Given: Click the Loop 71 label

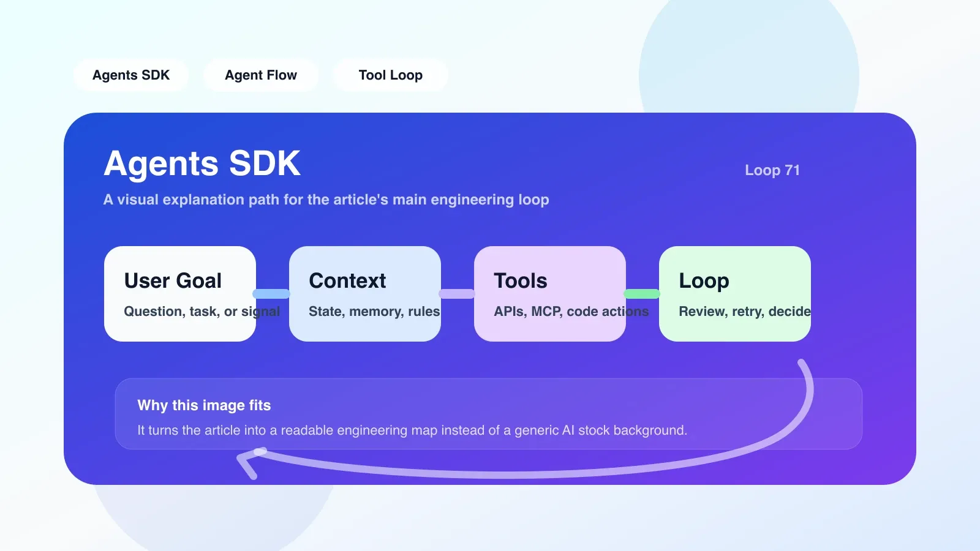Looking at the screenshot, I should pyautogui.click(x=772, y=170).
